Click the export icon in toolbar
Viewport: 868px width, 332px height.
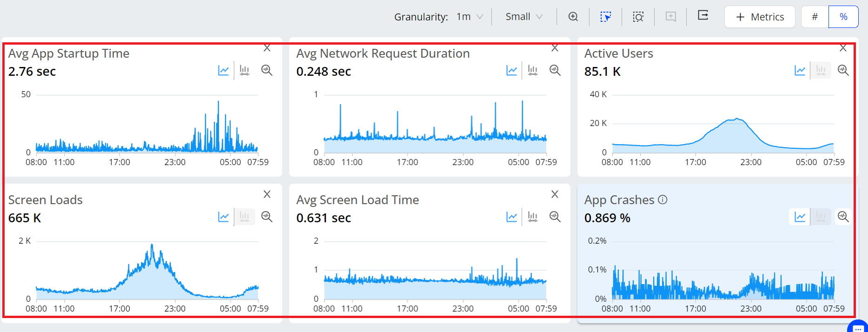click(x=703, y=16)
